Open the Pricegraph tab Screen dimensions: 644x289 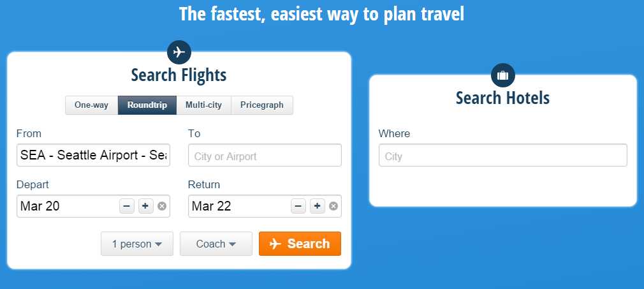261,105
